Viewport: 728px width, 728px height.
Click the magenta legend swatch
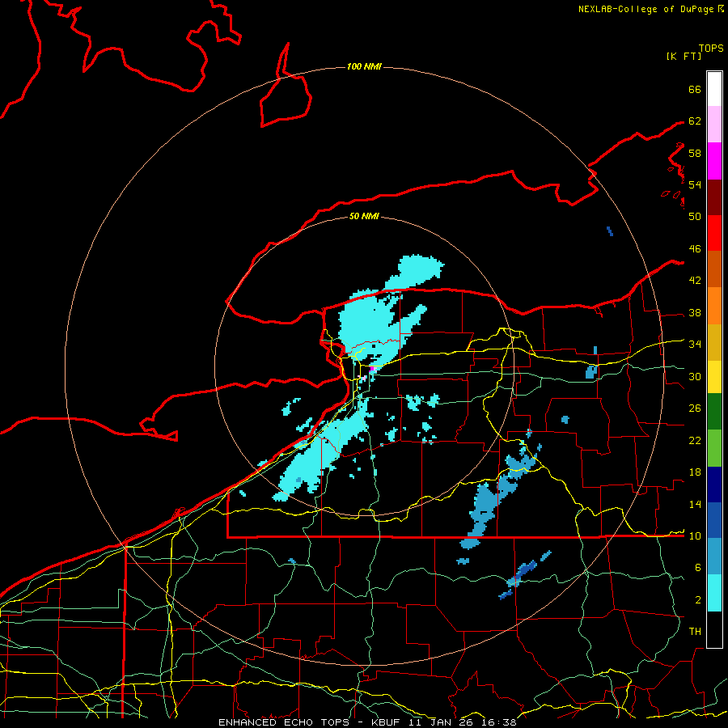[714, 161]
